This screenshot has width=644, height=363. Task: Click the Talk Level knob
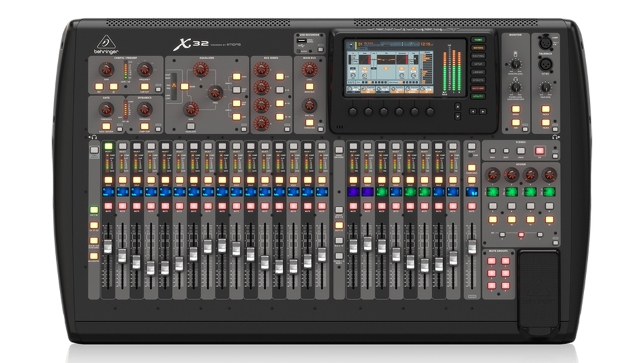pos(545,87)
